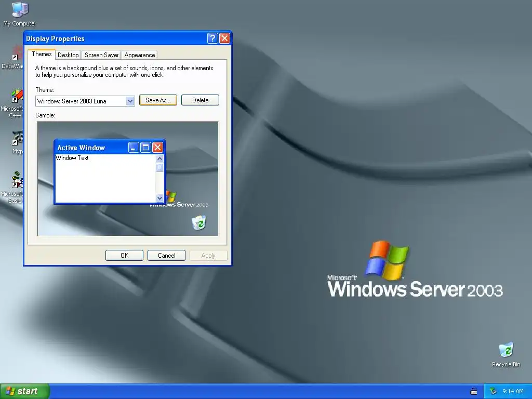The width and height of the screenshot is (532, 399).
Task: Click the Cancel button
Action: (166, 256)
